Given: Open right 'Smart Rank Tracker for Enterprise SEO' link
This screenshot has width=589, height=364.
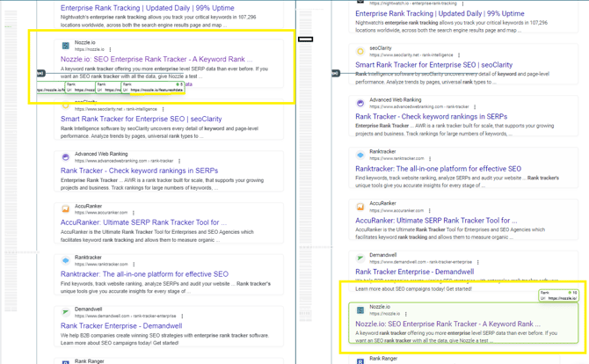Looking at the screenshot, I should (x=434, y=65).
